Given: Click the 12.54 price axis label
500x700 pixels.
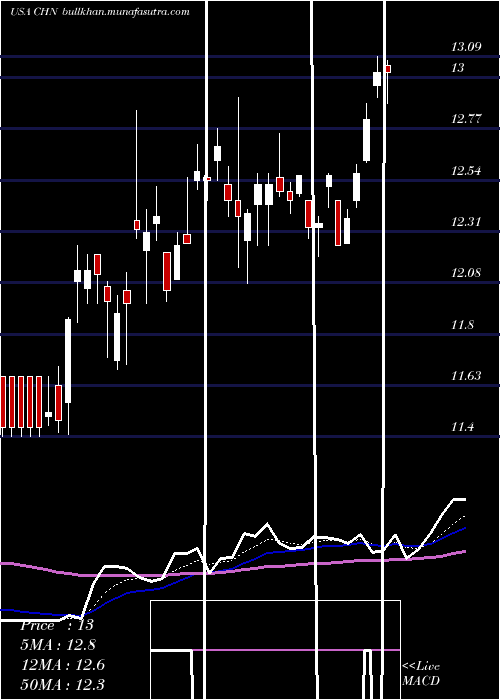Looking at the screenshot, I should pos(466,171).
